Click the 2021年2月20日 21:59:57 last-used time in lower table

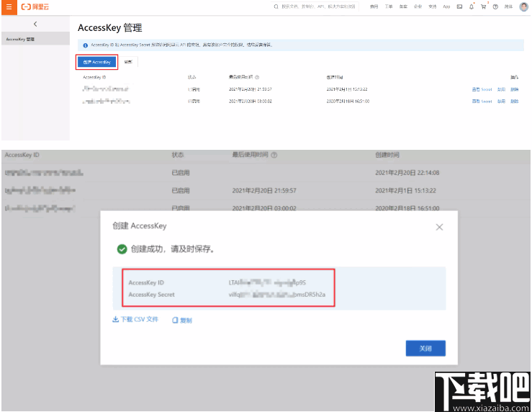pyautogui.click(x=264, y=191)
